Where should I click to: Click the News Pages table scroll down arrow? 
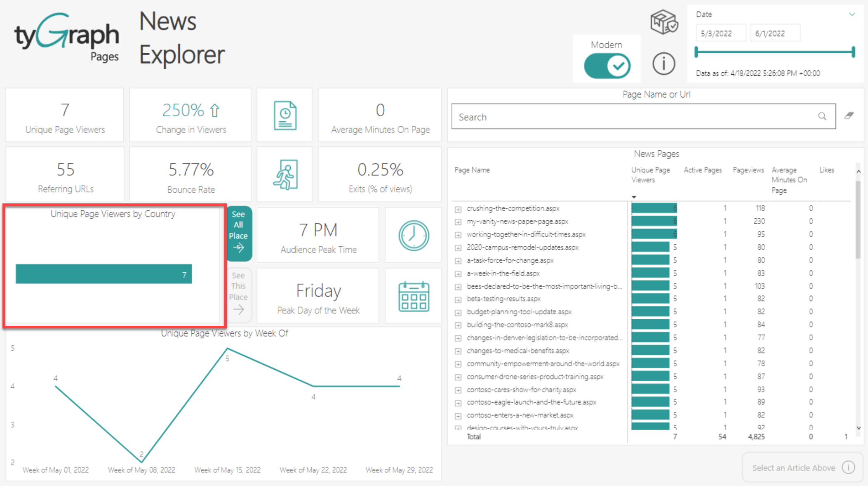tap(859, 428)
